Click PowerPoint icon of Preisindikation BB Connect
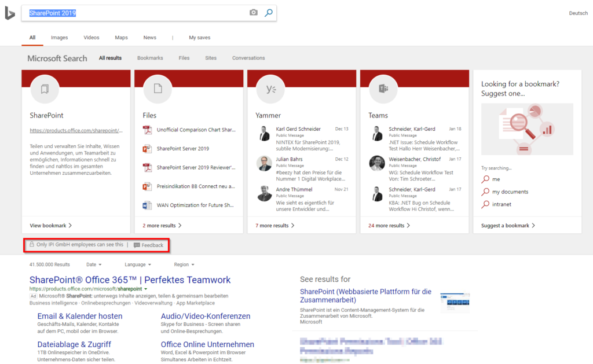This screenshot has width=593, height=364. (x=147, y=186)
